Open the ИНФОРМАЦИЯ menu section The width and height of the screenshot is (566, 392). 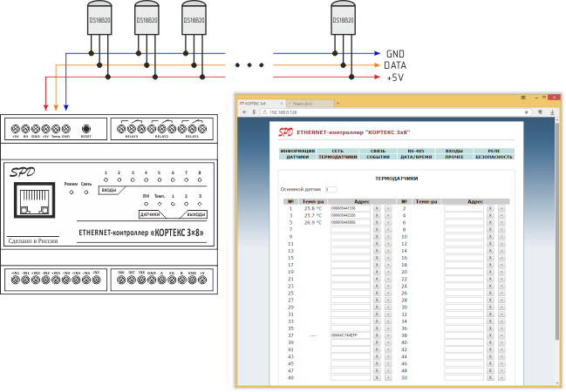[297, 151]
